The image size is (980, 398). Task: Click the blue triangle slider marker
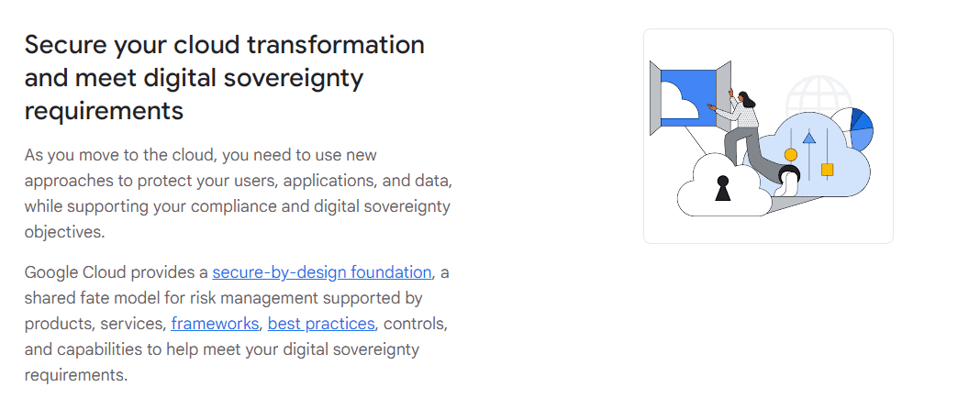(808, 138)
